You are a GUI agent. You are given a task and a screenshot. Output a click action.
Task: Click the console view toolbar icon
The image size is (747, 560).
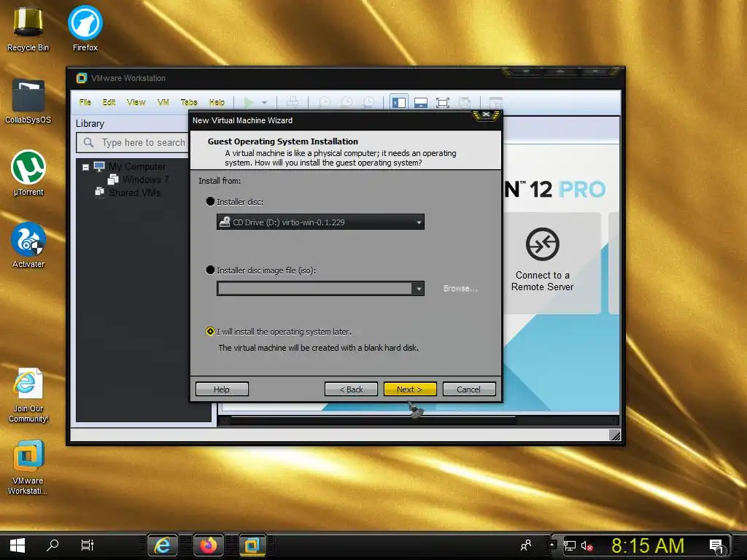(x=496, y=102)
